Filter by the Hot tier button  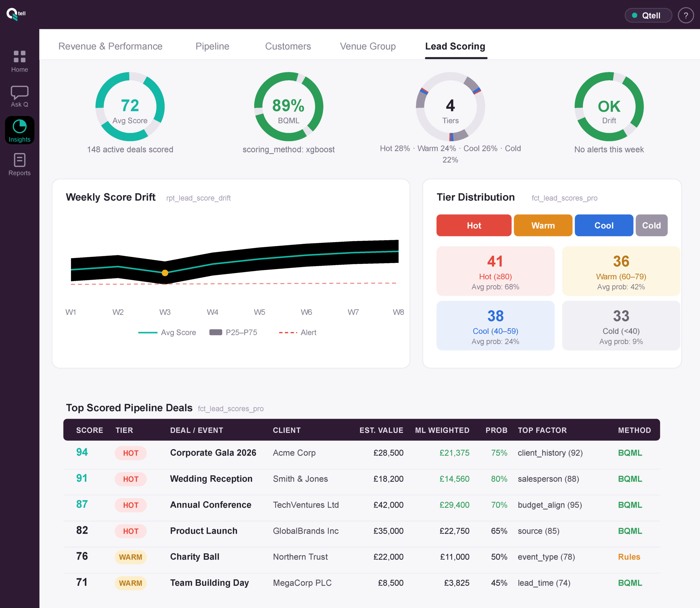[474, 225]
